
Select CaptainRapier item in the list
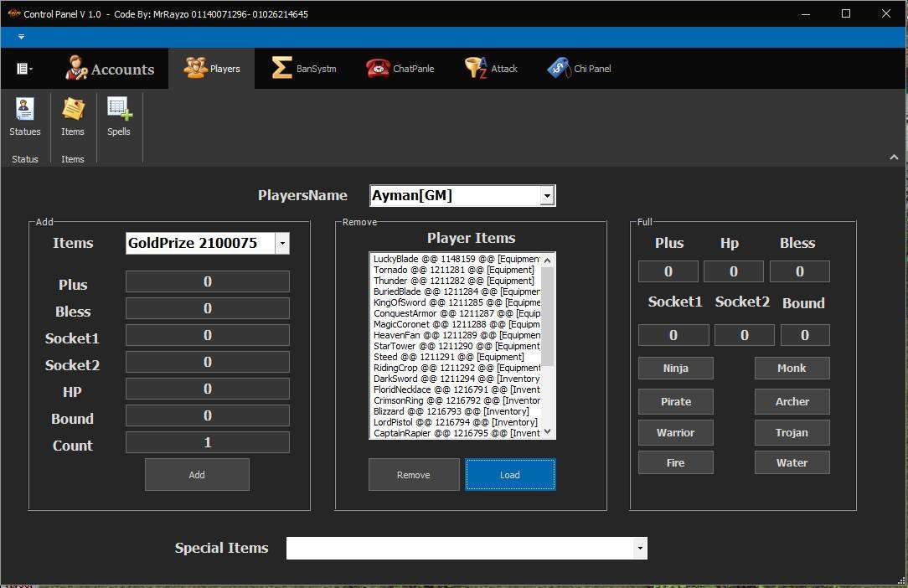(456, 433)
